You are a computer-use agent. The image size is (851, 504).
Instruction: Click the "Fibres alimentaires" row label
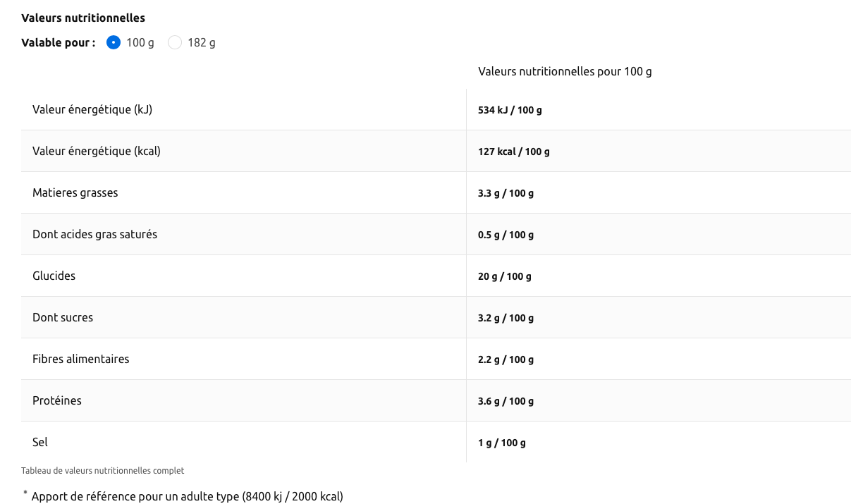tap(81, 359)
